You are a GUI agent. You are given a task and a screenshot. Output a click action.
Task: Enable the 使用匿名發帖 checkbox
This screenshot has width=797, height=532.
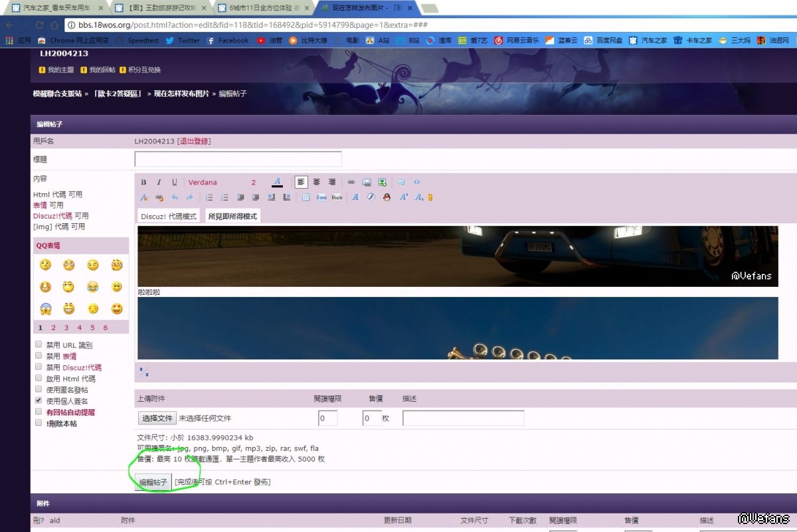[39, 390]
